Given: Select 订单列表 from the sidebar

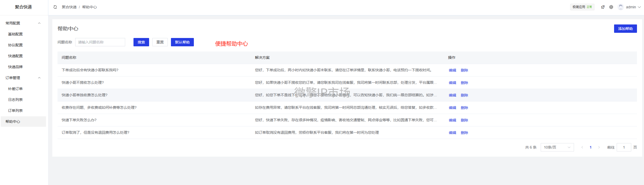Looking at the screenshot, I should tap(15, 111).
